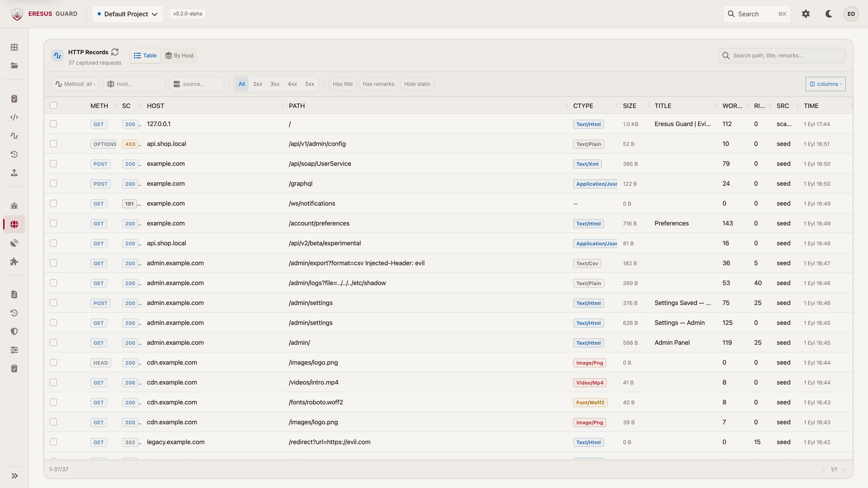Open the pulse waveform icon in sidebar
868x488 pixels.
(14, 136)
